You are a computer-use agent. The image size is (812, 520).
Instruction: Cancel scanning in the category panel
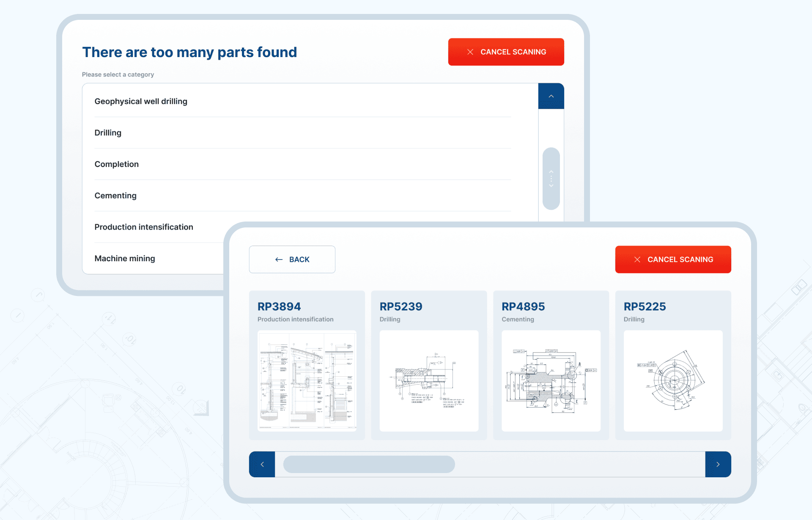[x=506, y=52]
